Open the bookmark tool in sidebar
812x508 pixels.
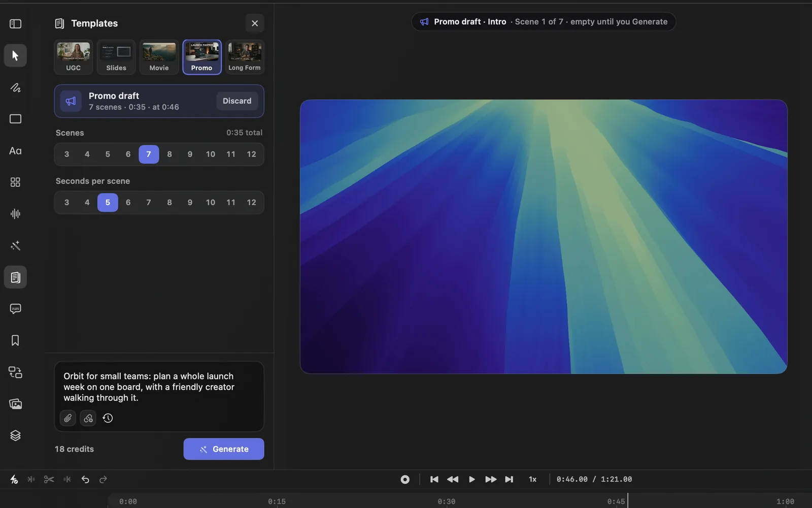(x=15, y=340)
